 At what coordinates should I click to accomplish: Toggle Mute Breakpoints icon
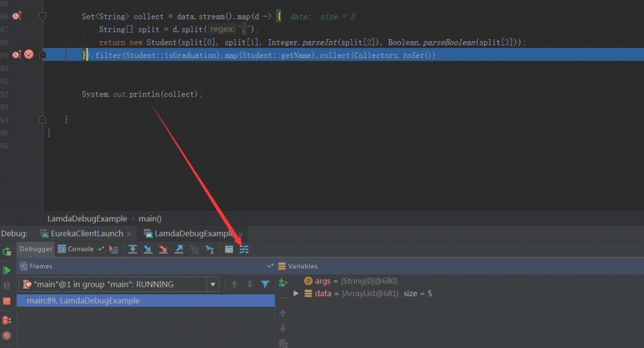click(x=6, y=335)
